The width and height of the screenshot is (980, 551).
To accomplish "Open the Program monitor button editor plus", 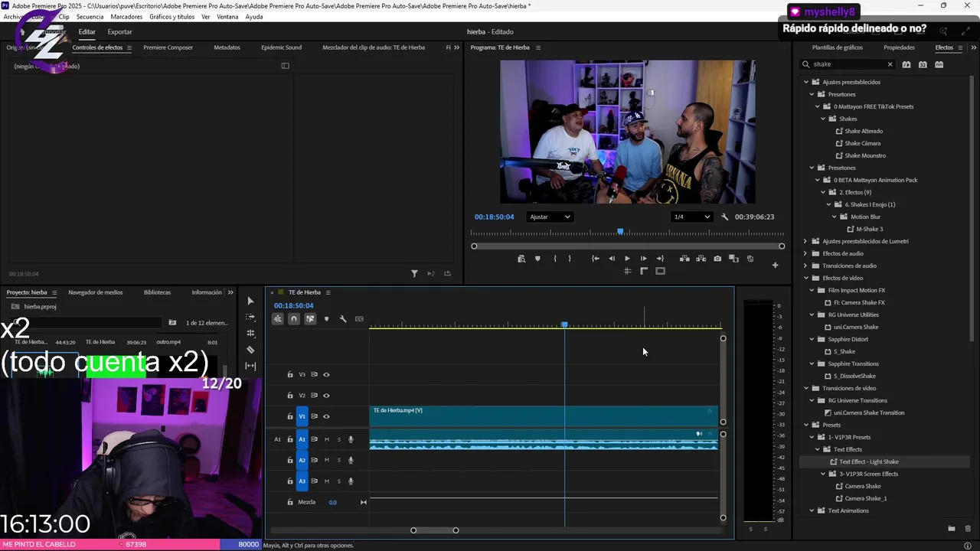I will 775,266.
